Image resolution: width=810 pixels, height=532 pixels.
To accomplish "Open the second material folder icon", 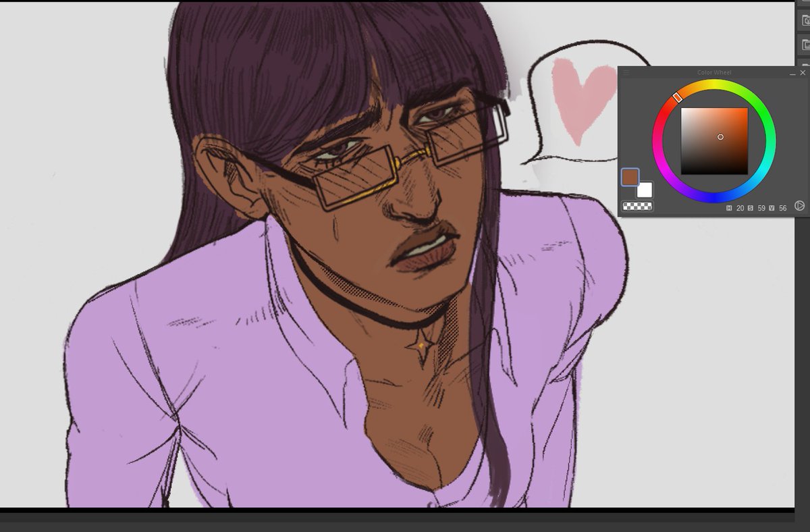I will point(806,45).
